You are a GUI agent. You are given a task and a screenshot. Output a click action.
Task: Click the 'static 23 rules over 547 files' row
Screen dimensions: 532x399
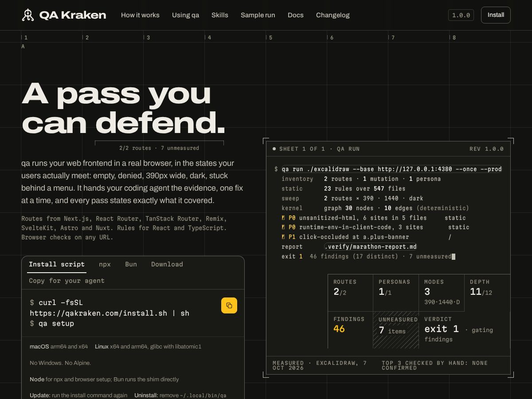343,188
